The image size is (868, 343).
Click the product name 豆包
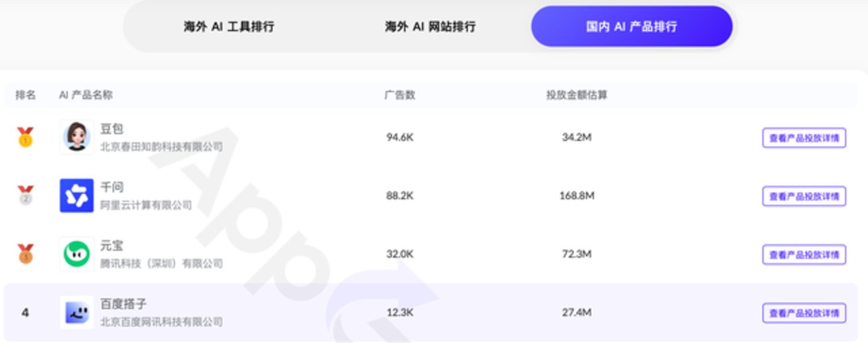pyautogui.click(x=112, y=129)
